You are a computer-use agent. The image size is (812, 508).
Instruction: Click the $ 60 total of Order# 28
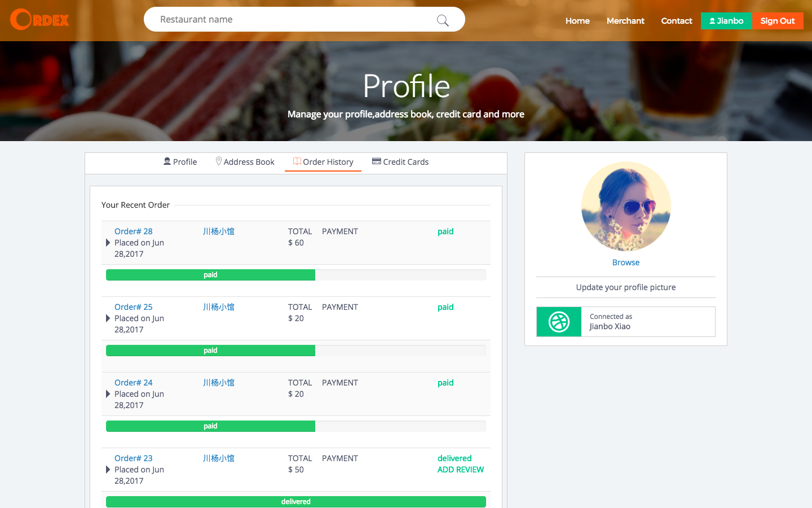(x=296, y=243)
